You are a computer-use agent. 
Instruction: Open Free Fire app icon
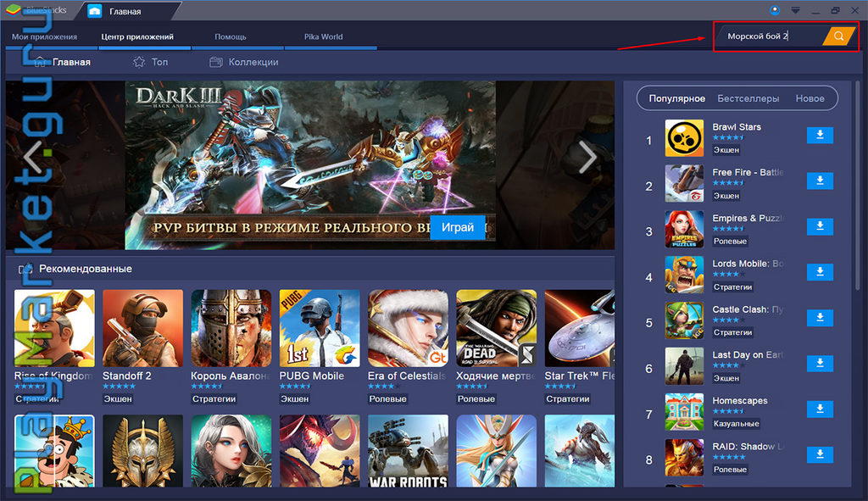coord(684,183)
